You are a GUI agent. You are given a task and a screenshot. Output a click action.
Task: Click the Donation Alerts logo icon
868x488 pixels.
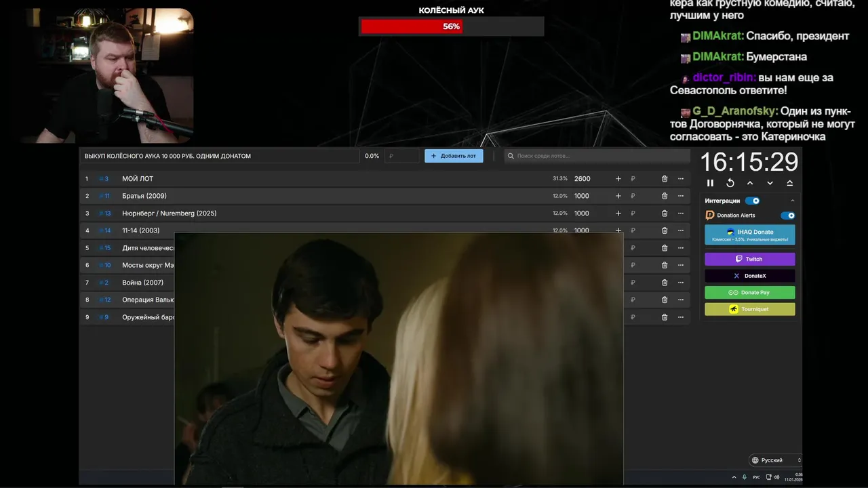710,216
